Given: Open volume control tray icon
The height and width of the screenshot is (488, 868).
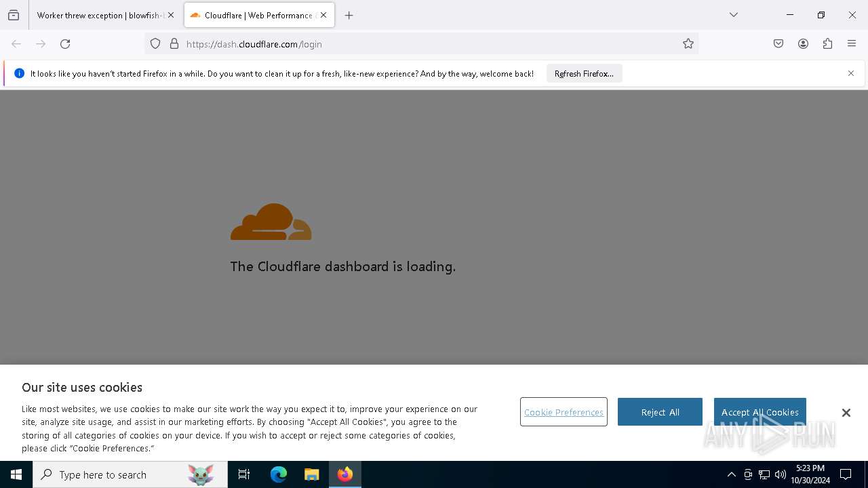Looking at the screenshot, I should coord(781,474).
